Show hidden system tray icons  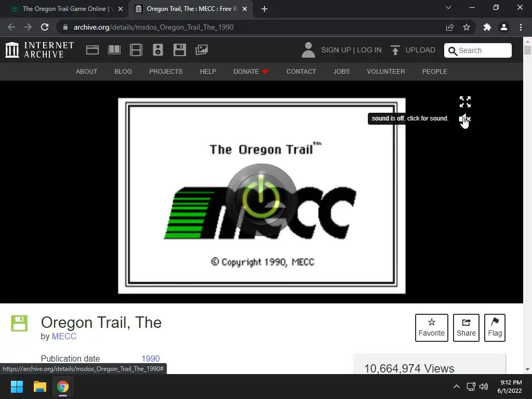coord(457,387)
